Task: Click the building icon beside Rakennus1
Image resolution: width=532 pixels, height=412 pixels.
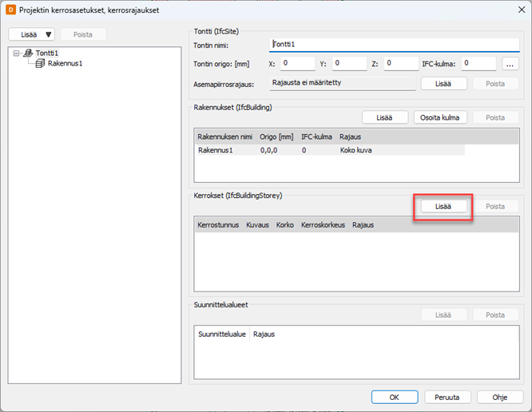Action: 40,63
